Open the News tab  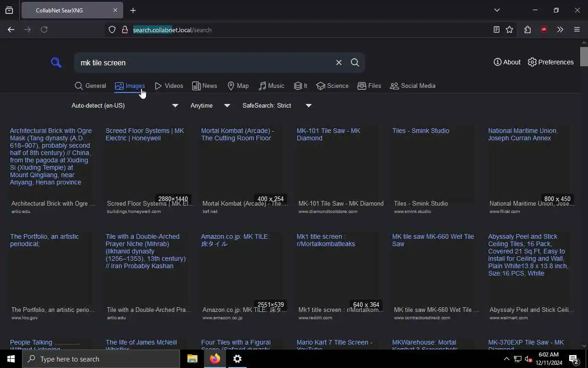[204, 86]
